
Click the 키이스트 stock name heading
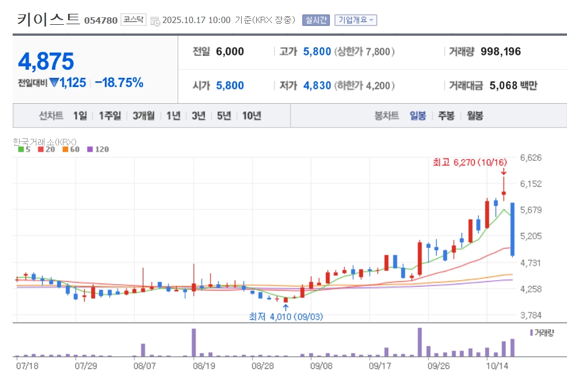point(48,19)
